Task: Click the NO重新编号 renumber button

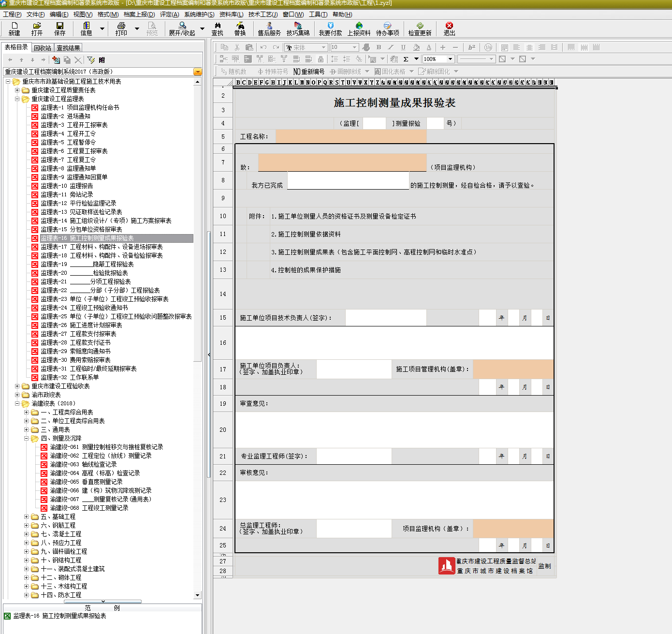Action: click(x=309, y=72)
